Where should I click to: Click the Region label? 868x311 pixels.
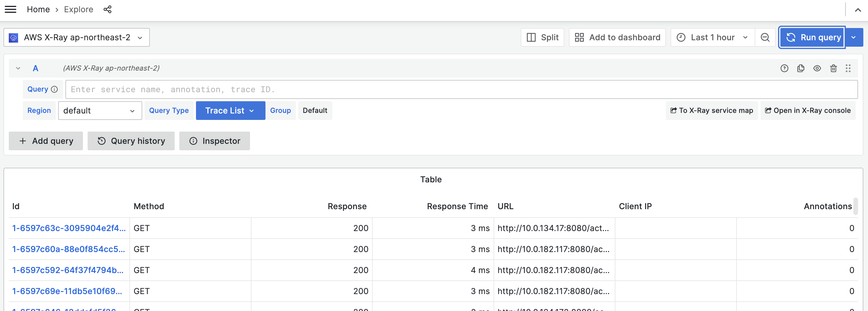[39, 111]
